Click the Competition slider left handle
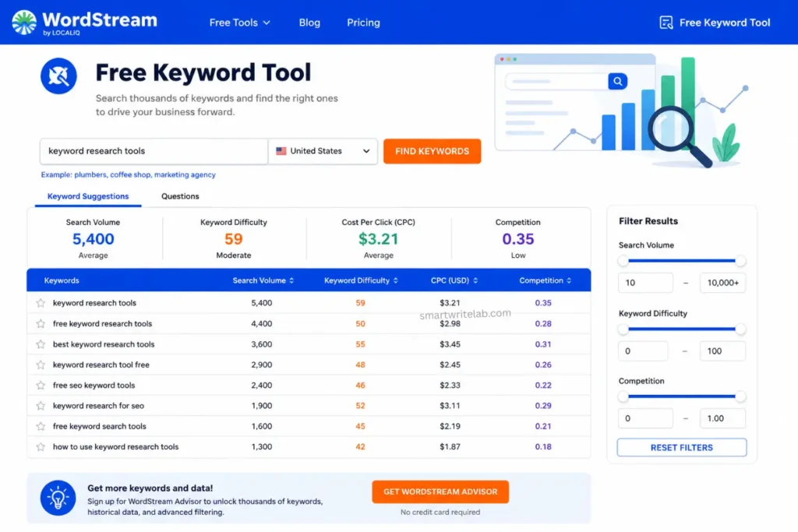 pos(623,396)
